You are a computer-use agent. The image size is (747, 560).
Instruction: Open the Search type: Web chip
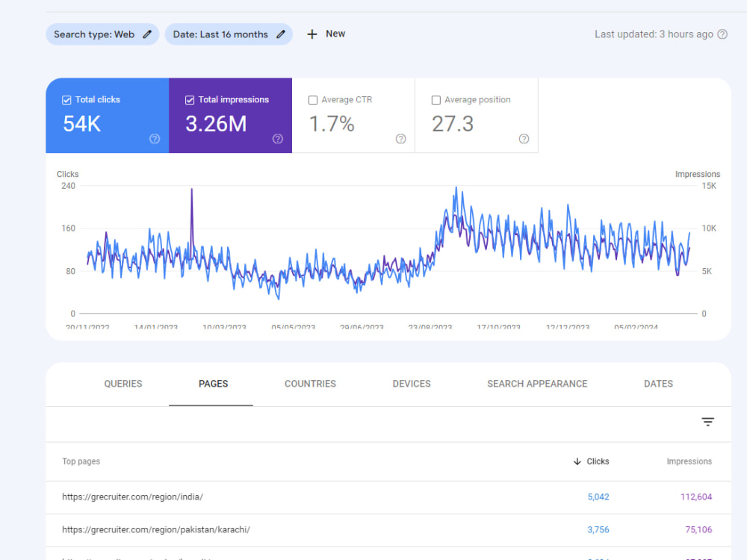coord(102,34)
